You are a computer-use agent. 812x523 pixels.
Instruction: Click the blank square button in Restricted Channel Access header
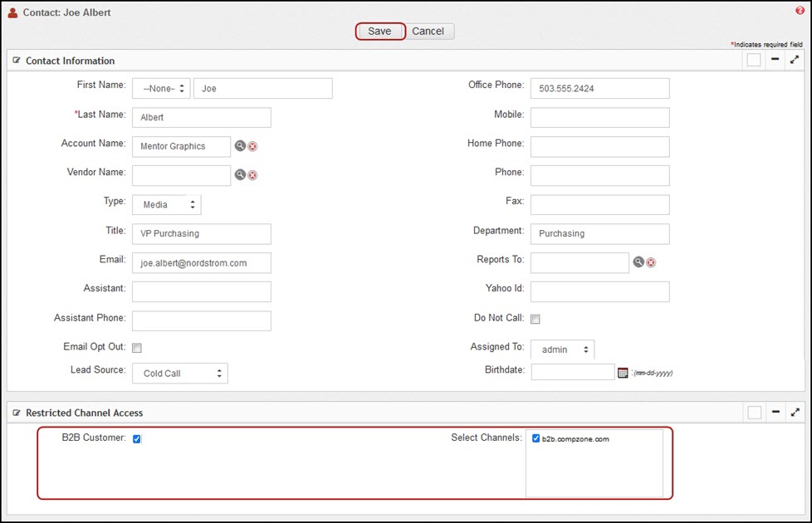point(755,413)
